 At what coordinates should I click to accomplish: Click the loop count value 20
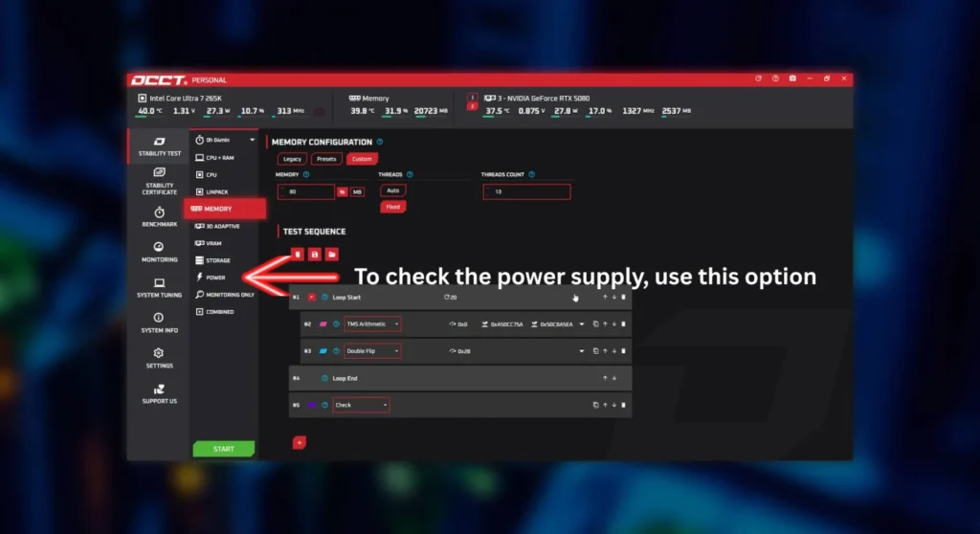pos(450,298)
